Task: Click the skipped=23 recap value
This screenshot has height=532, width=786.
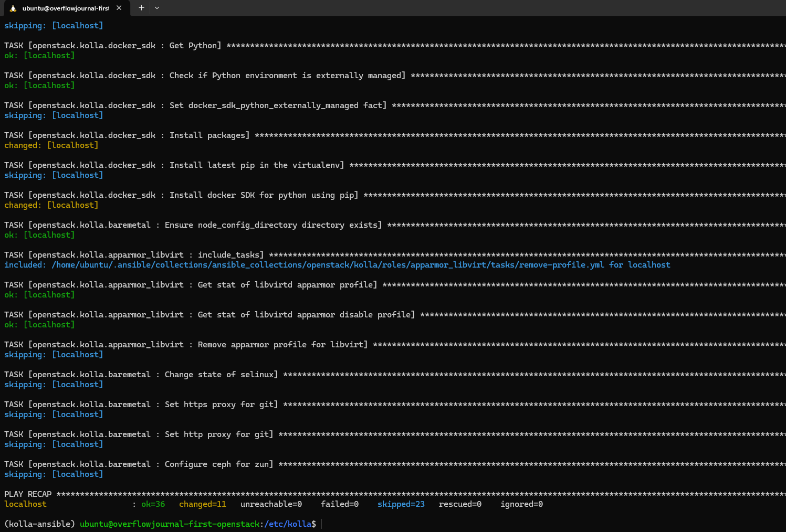Action: coord(401,504)
